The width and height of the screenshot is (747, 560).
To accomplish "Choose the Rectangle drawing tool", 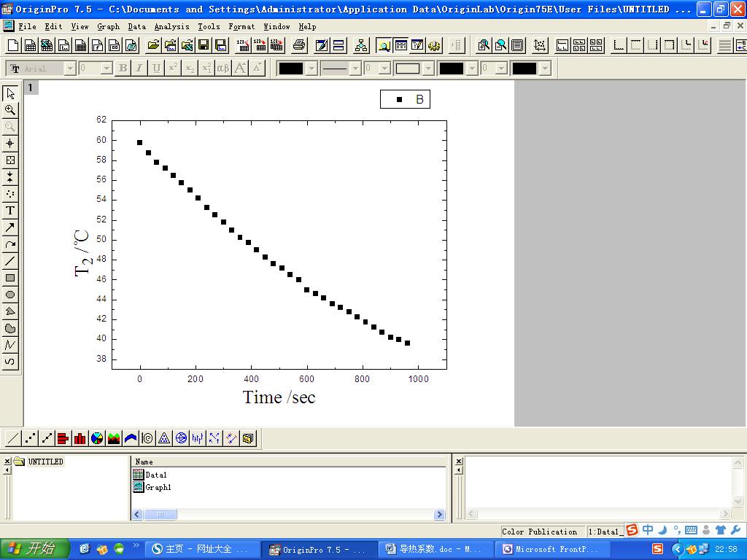I will 10,278.
